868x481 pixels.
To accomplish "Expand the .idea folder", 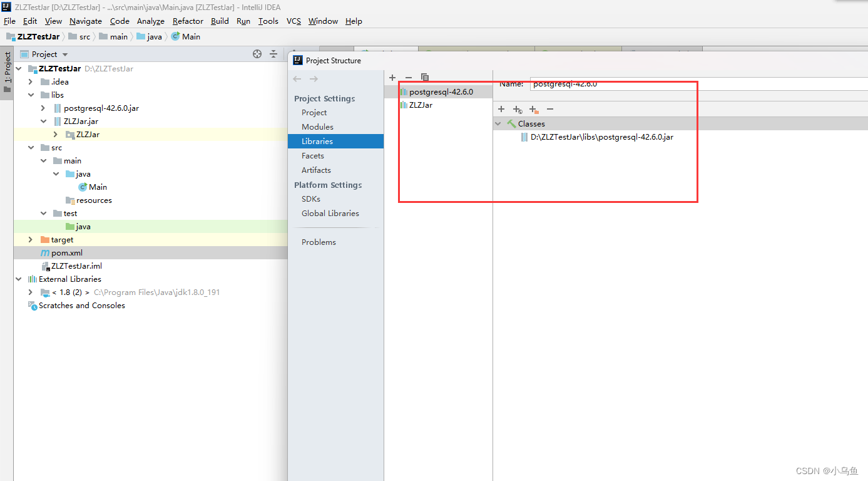I will 31,82.
